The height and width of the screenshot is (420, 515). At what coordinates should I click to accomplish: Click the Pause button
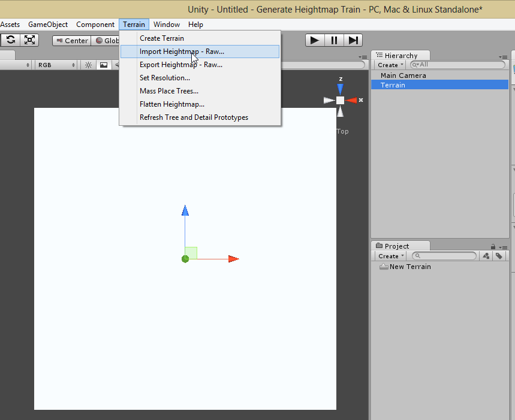pos(334,40)
